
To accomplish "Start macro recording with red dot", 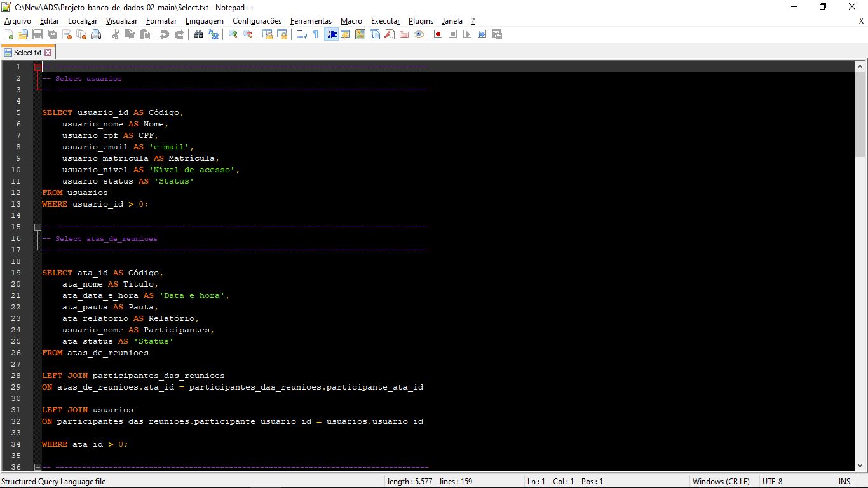I will pyautogui.click(x=438, y=34).
